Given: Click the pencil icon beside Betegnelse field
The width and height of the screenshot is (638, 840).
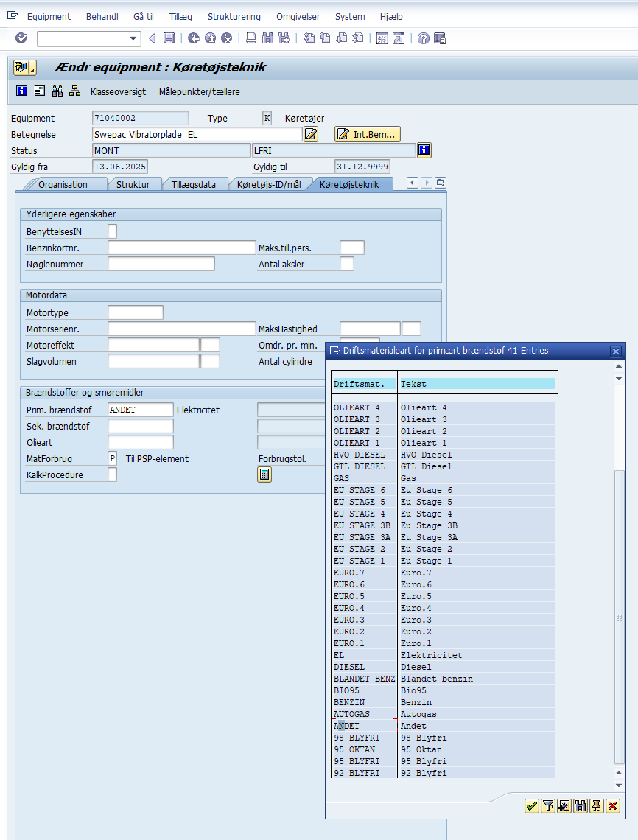Looking at the screenshot, I should pos(311,134).
